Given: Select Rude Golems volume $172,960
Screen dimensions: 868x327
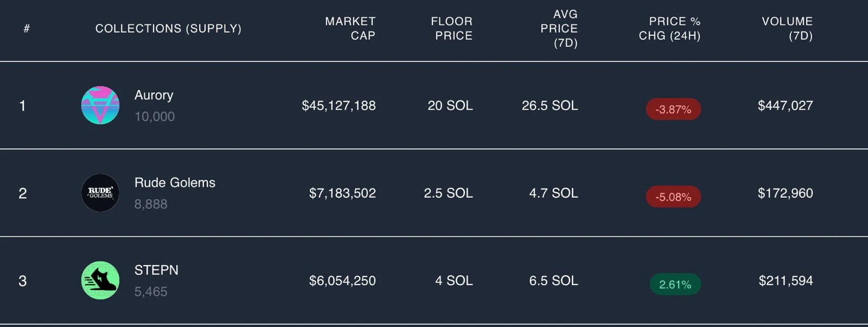Looking at the screenshot, I should 785,193.
